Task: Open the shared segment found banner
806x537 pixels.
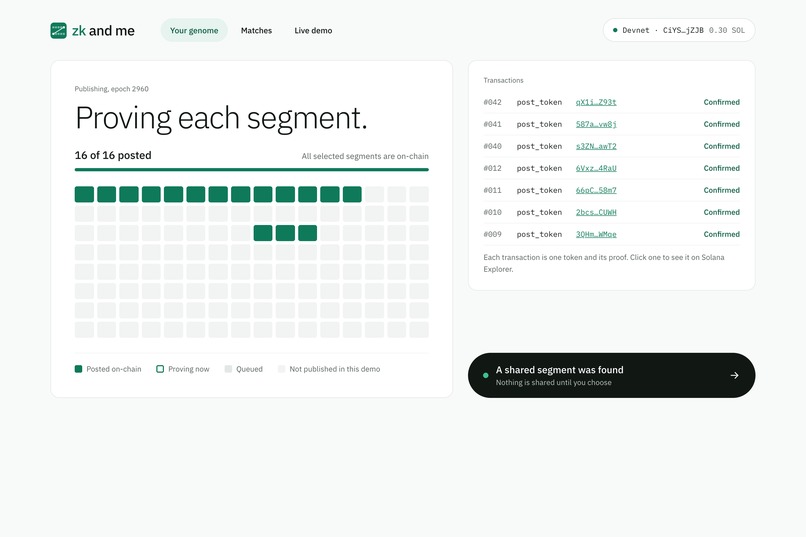Action: (611, 375)
